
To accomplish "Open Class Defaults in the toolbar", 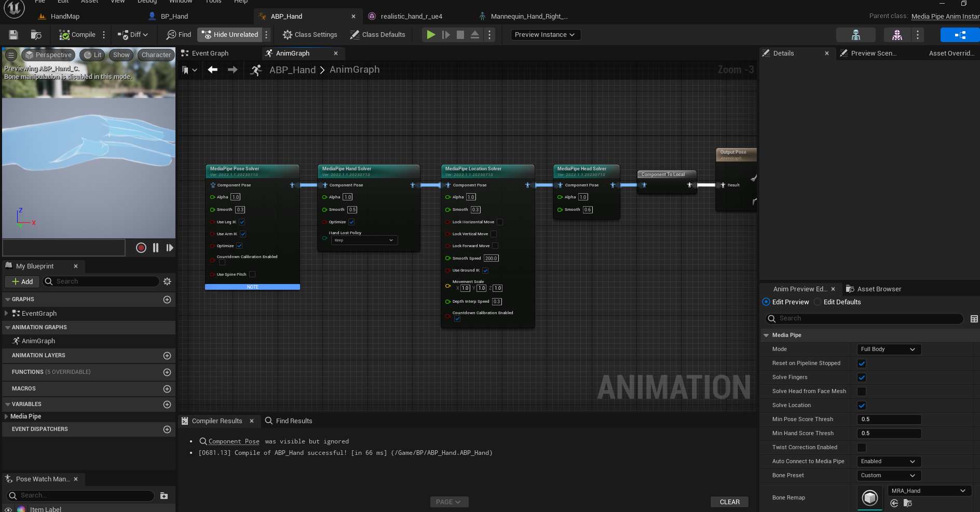I will point(378,34).
